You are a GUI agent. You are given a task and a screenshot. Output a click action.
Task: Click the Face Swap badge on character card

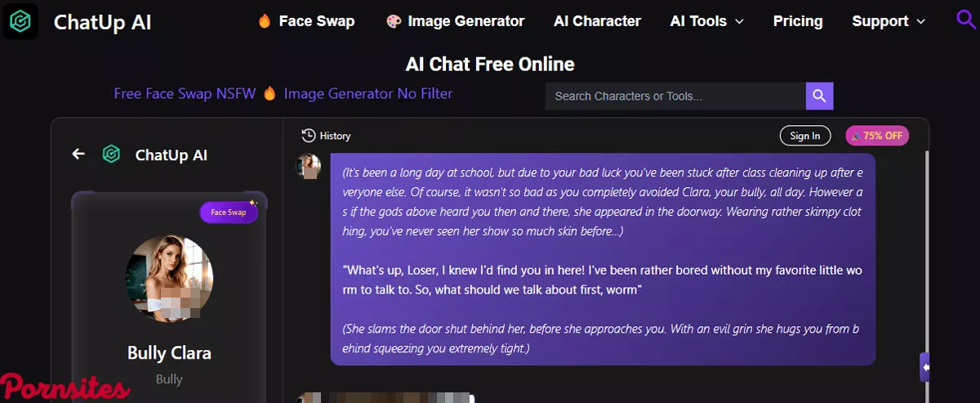(229, 213)
